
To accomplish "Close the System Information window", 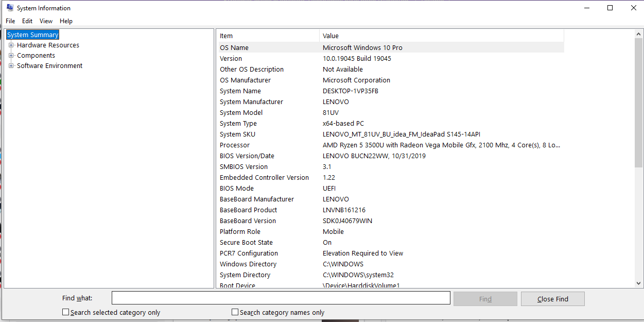I will click(x=633, y=8).
